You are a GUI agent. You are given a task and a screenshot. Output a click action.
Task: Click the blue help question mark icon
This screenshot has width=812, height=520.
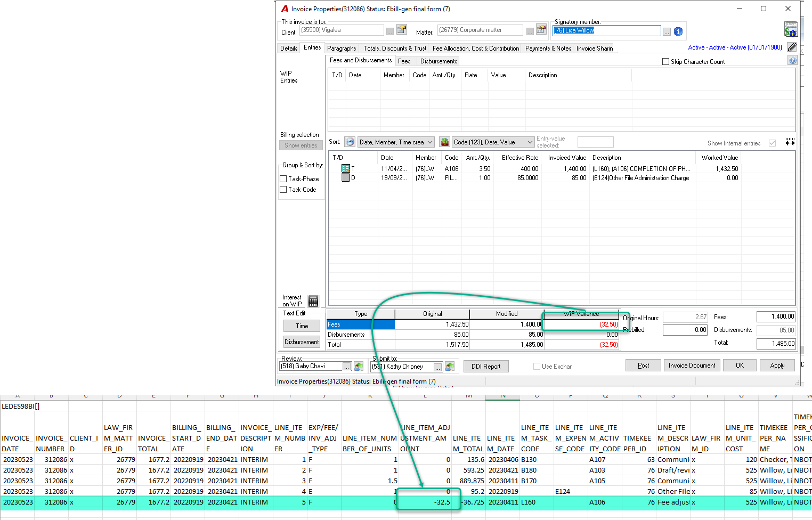[x=793, y=61]
